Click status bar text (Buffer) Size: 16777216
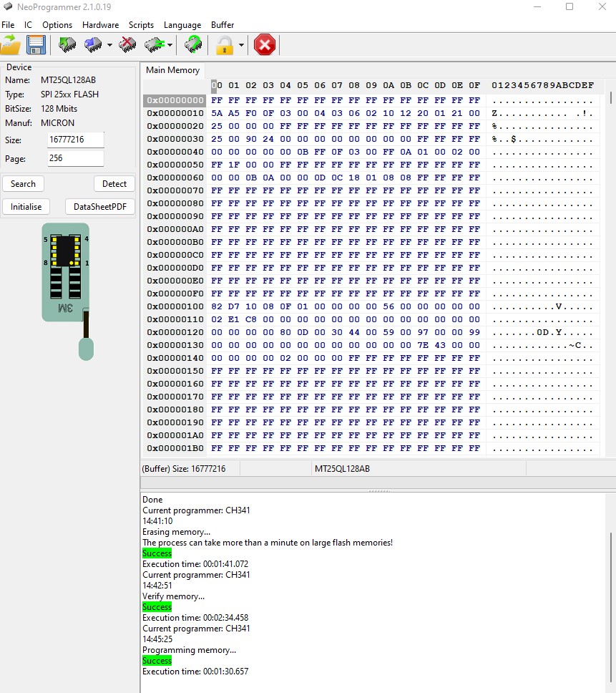This screenshot has height=693, width=616. 184,468
